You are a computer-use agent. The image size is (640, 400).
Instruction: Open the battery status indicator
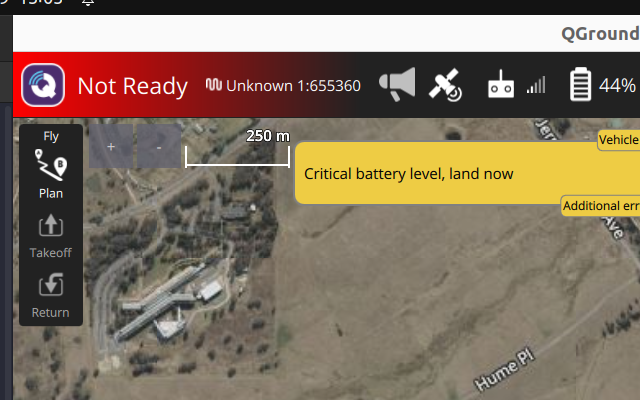(580, 84)
